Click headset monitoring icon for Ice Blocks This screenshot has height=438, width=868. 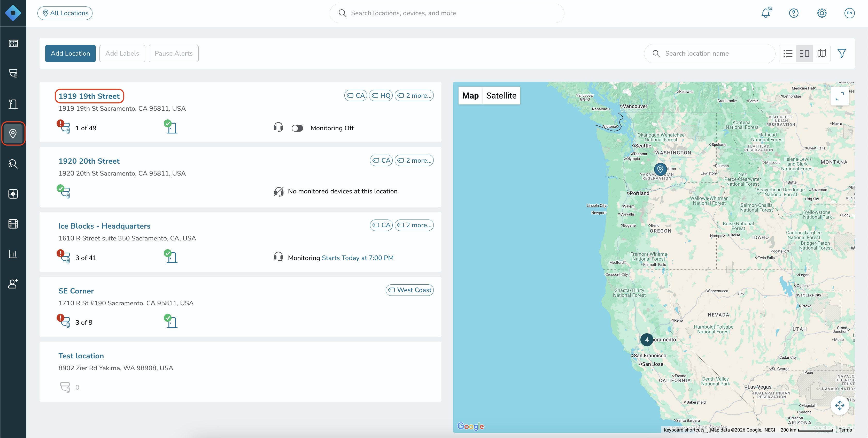click(278, 256)
